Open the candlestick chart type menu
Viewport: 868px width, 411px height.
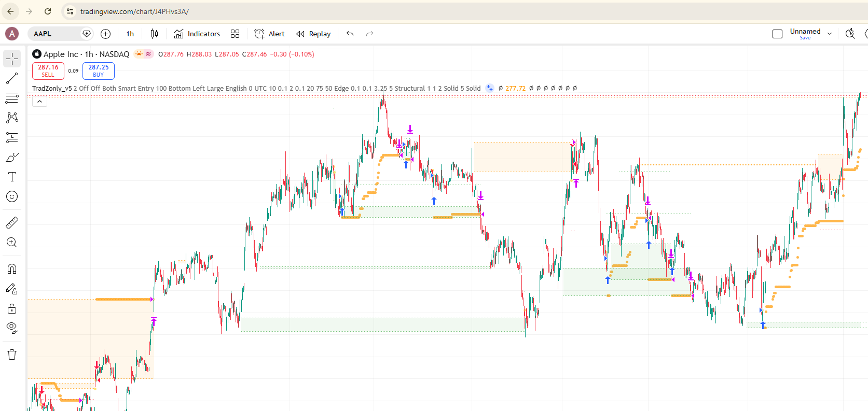pyautogui.click(x=154, y=34)
